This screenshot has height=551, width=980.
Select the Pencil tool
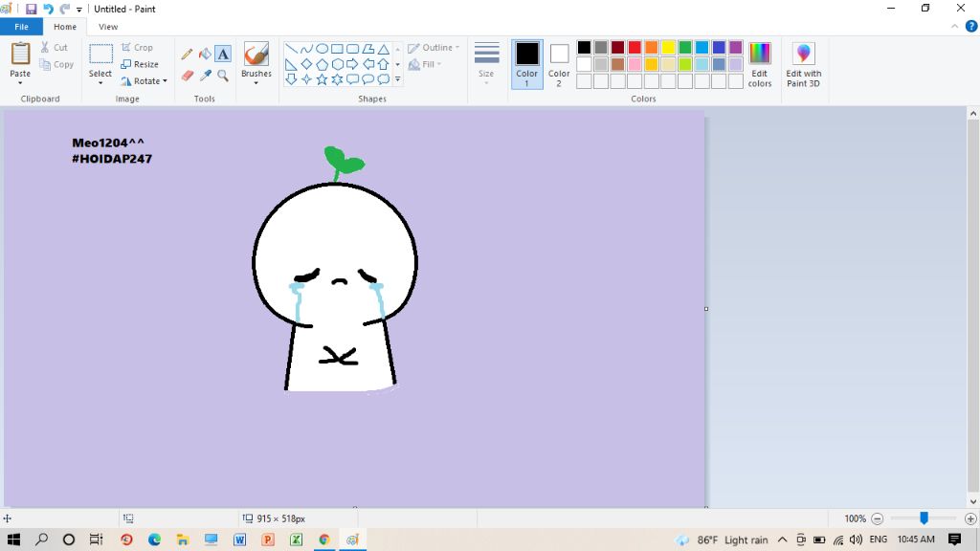(x=187, y=55)
